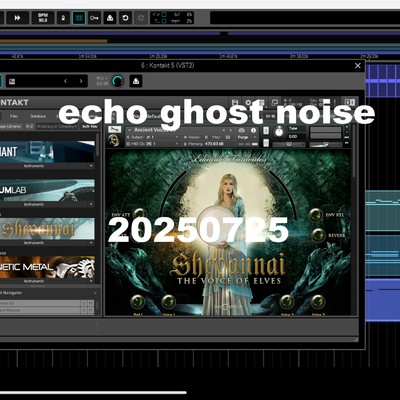Expand dropdown arrow under Kinetic Metal banner
Viewport: 400px width, 400px height.
point(91,281)
